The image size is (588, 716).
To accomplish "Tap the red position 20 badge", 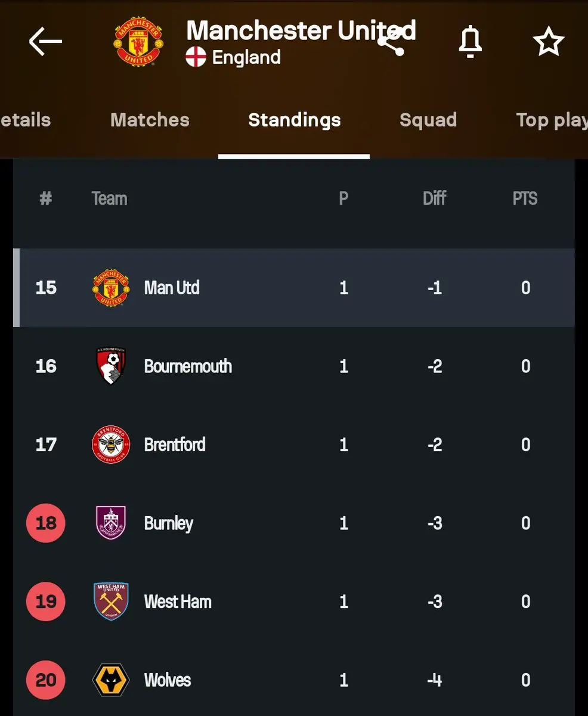I will (x=46, y=680).
